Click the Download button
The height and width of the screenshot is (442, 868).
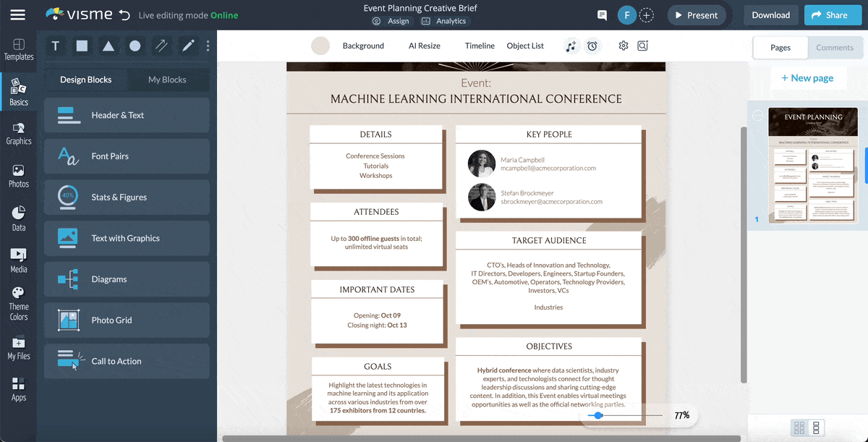[770, 14]
